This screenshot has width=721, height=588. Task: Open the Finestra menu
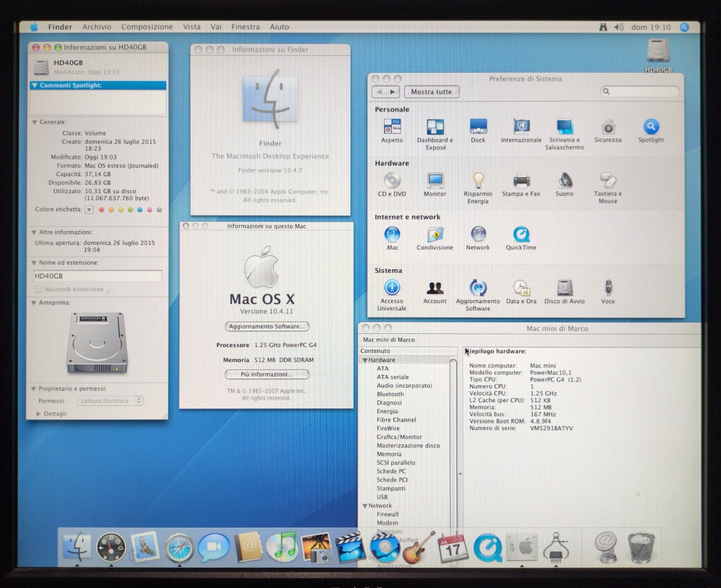[246, 27]
